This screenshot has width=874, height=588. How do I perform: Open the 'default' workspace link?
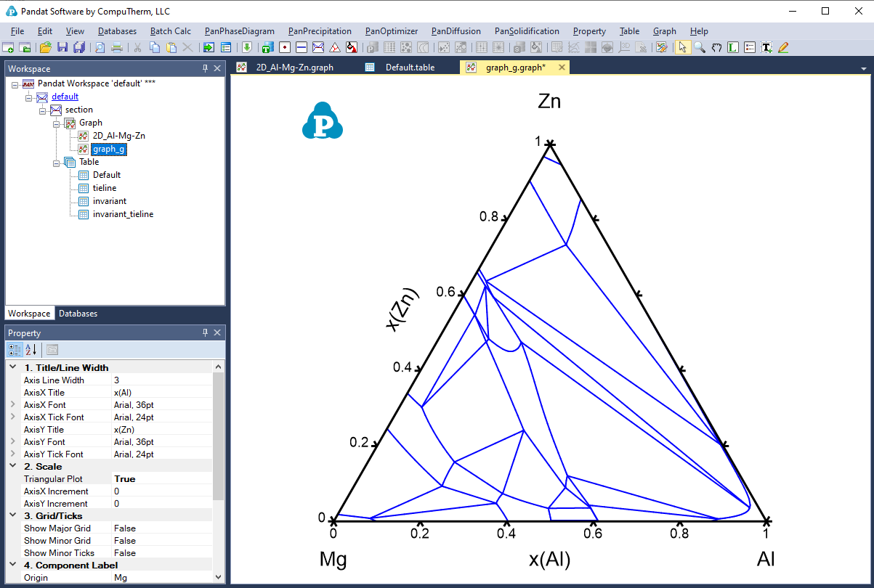coord(65,97)
